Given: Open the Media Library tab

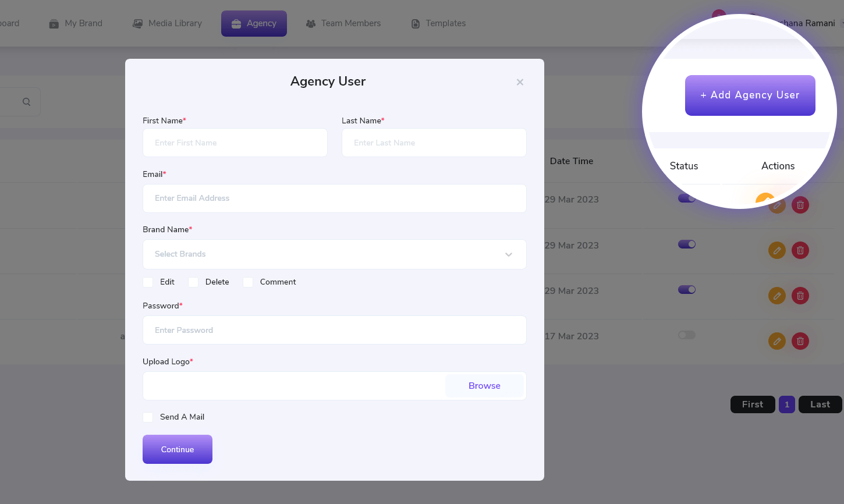Looking at the screenshot, I should coord(167,23).
